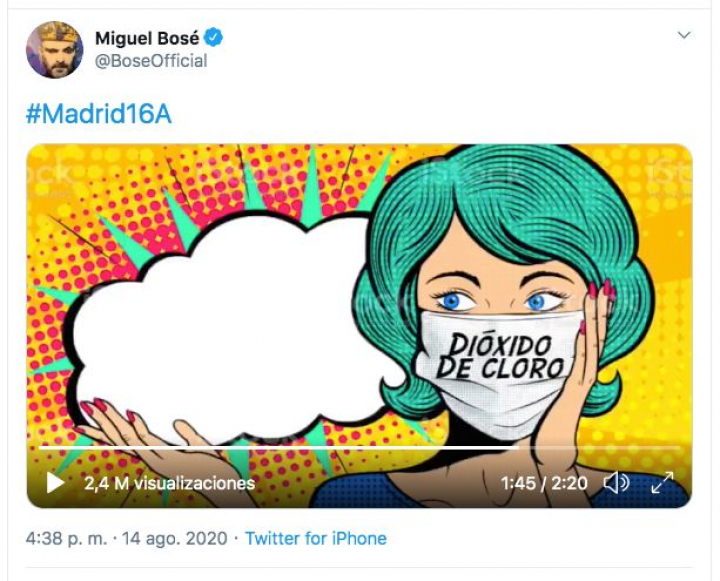Viewport: 720px width, 581px height.
Task: Open the 4:38 p. m. tweet time
Action: pos(68,538)
